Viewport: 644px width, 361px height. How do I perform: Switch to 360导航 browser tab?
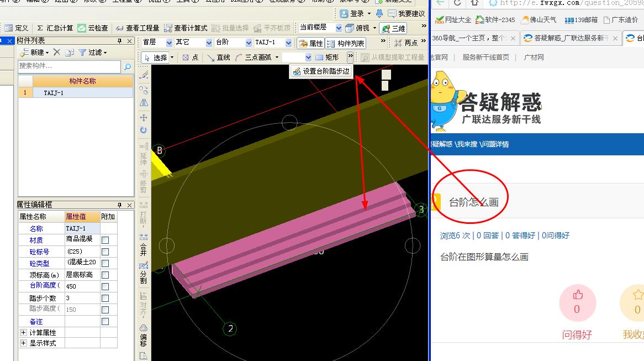[x=470, y=38]
